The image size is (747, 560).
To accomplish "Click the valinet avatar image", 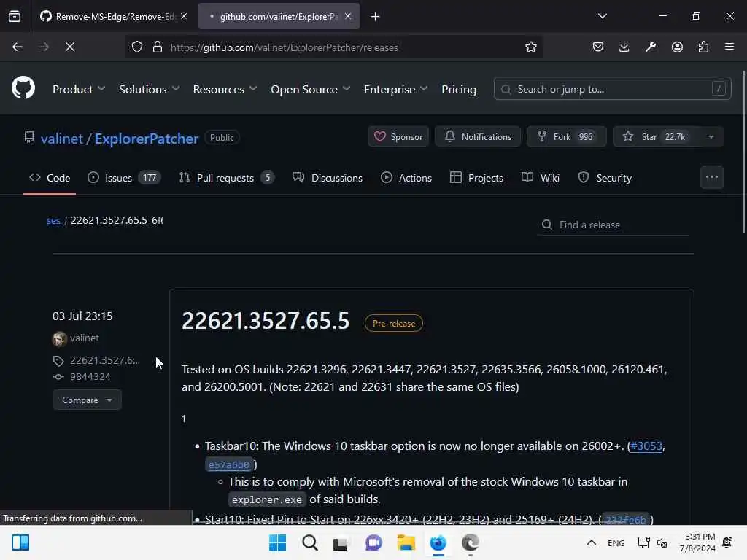I will (x=59, y=338).
